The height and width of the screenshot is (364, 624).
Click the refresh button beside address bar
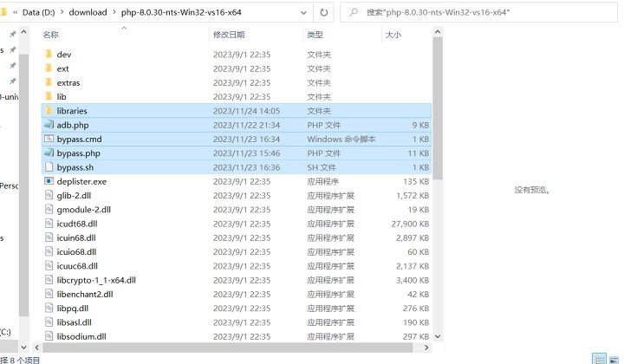323,13
